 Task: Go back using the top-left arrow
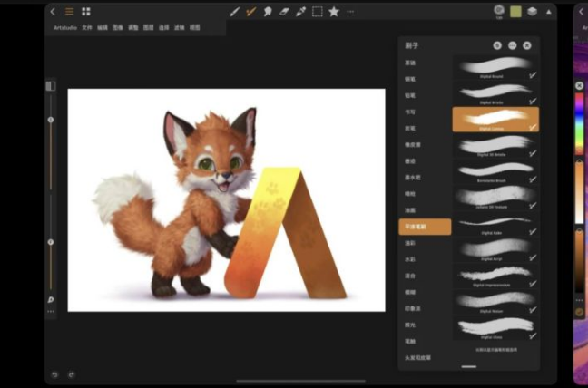pyautogui.click(x=53, y=12)
